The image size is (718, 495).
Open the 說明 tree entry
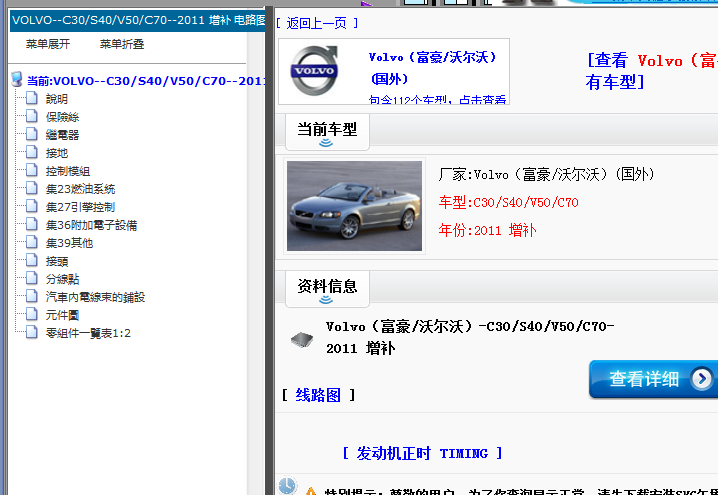(x=57, y=99)
